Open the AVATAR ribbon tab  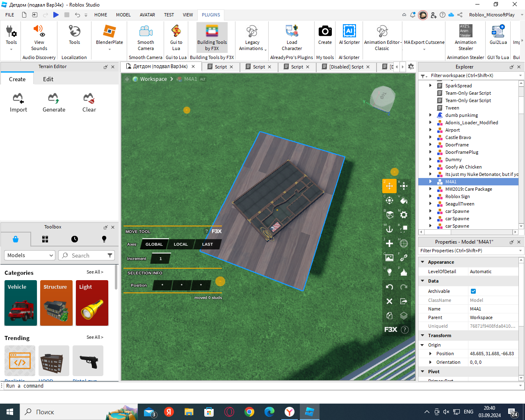(x=147, y=15)
